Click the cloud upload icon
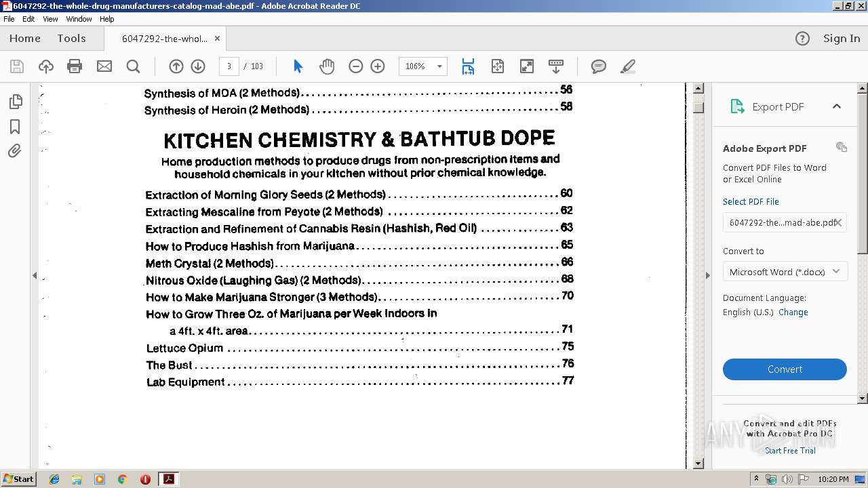The image size is (868, 488). point(46,66)
